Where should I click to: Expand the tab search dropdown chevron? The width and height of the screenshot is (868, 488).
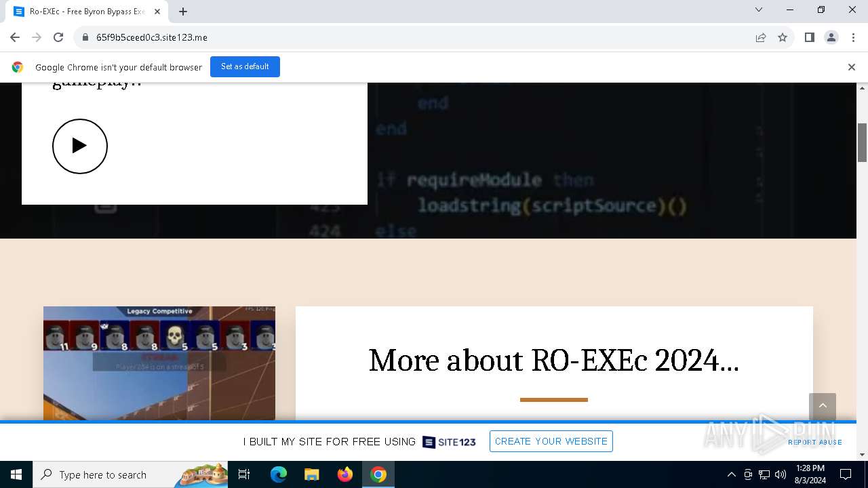(759, 9)
